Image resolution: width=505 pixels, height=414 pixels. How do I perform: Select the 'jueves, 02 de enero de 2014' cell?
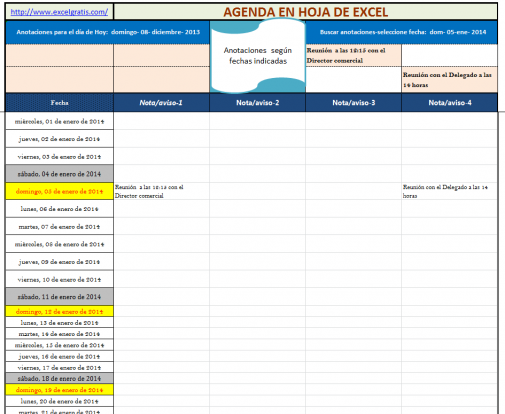click(x=59, y=139)
